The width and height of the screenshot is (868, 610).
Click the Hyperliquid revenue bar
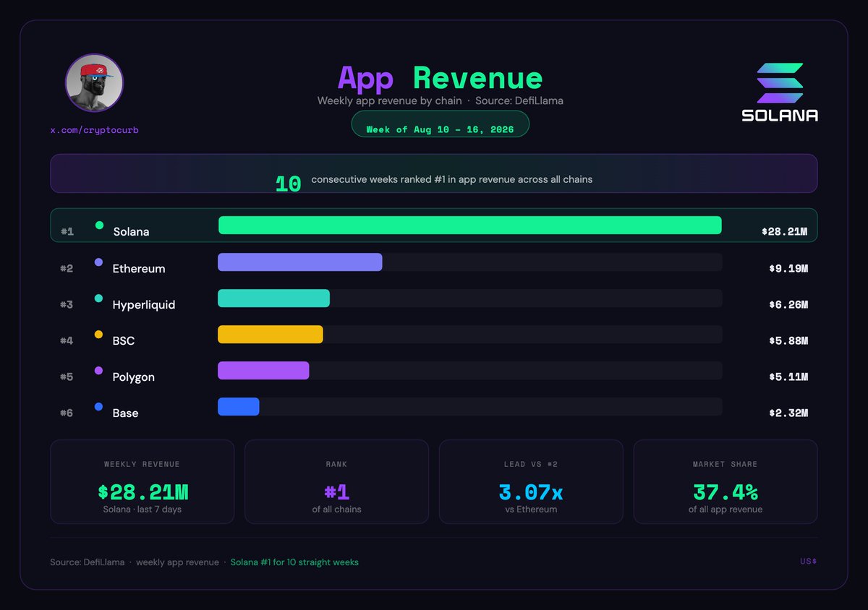tap(273, 298)
